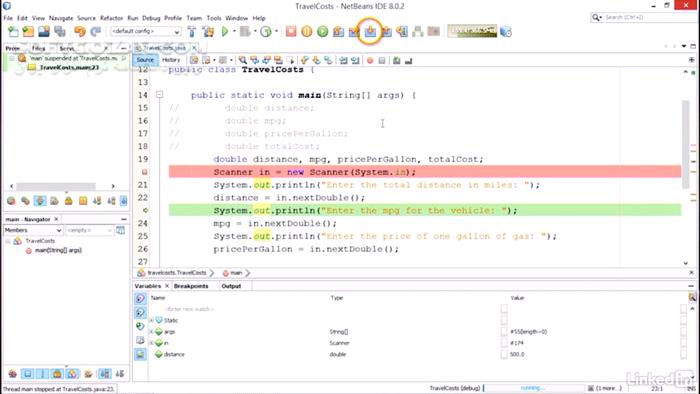
Task: Click the memory usage garbage collector bar
Action: 472,31
